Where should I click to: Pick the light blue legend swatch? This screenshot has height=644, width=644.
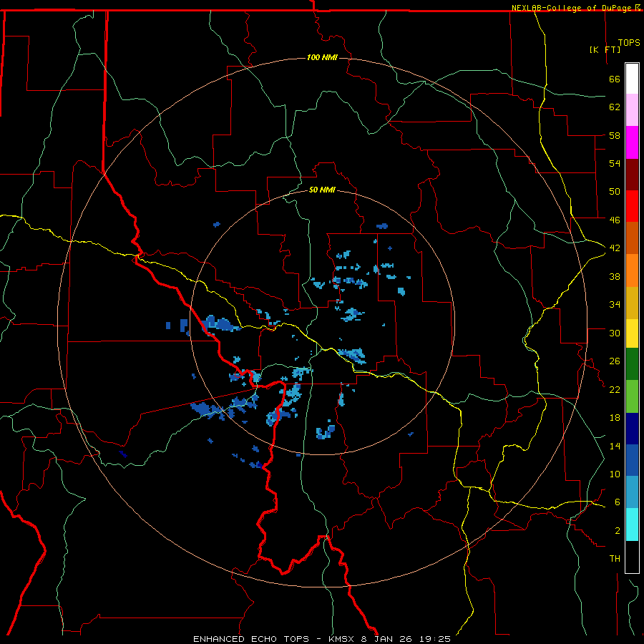pyautogui.click(x=632, y=492)
